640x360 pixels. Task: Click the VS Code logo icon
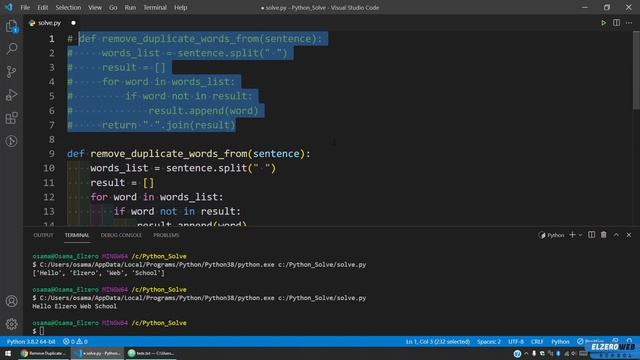8,7
